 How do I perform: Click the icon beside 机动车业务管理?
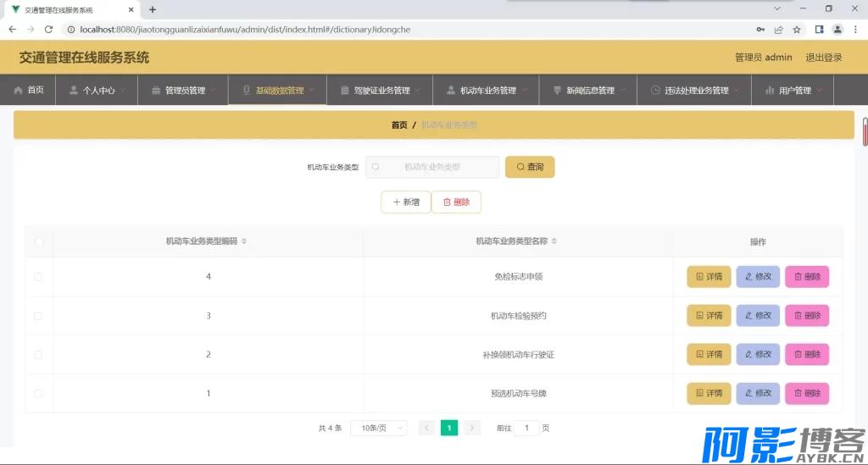pyautogui.click(x=451, y=90)
